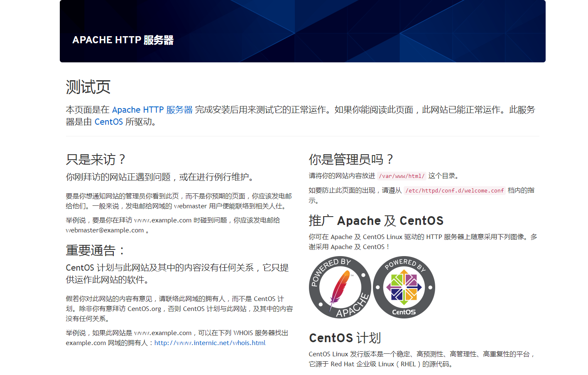Click the 推广 Apache 及 CentOS heading

pos(376,221)
